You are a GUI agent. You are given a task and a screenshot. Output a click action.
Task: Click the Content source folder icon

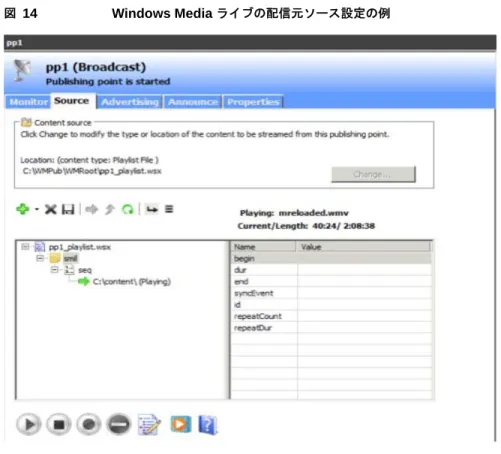[x=26, y=122]
